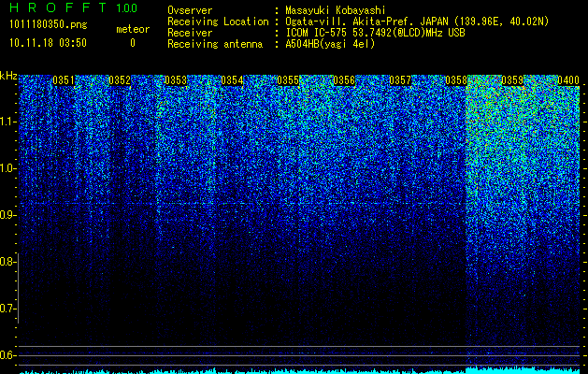The image size is (588, 374).
Task: Click the date stamp 10.11.18 03:50
Action: (48, 43)
